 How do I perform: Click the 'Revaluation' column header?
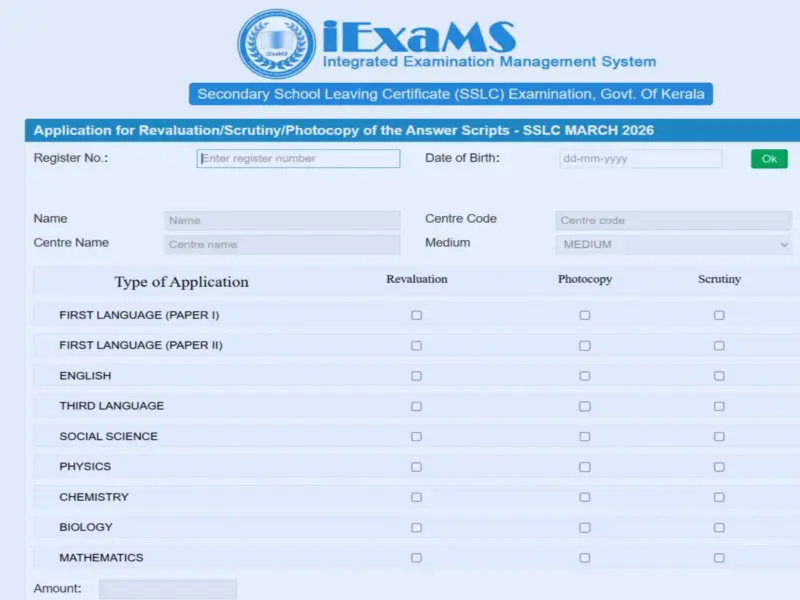(x=416, y=279)
